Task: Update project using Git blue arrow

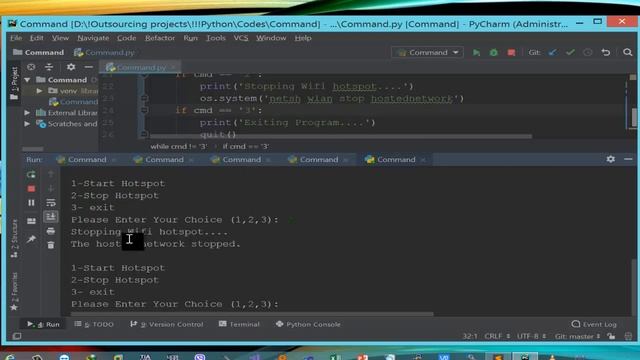Action: point(553,53)
